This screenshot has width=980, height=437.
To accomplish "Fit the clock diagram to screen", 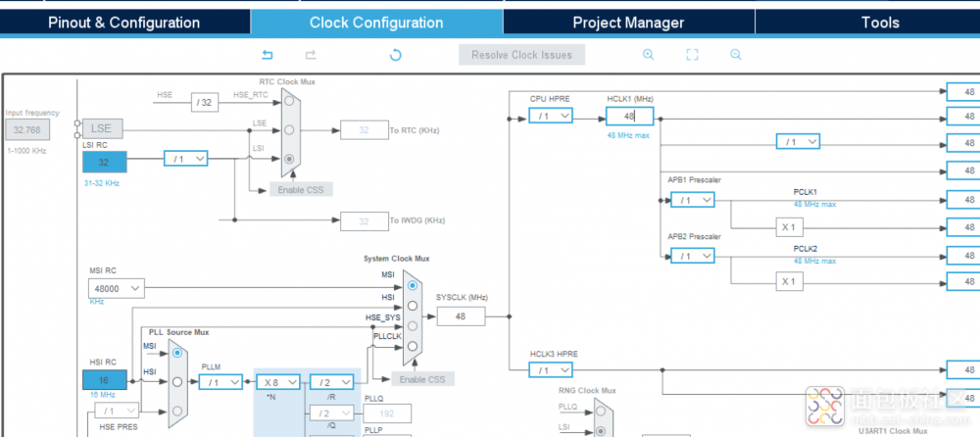I will coord(692,55).
